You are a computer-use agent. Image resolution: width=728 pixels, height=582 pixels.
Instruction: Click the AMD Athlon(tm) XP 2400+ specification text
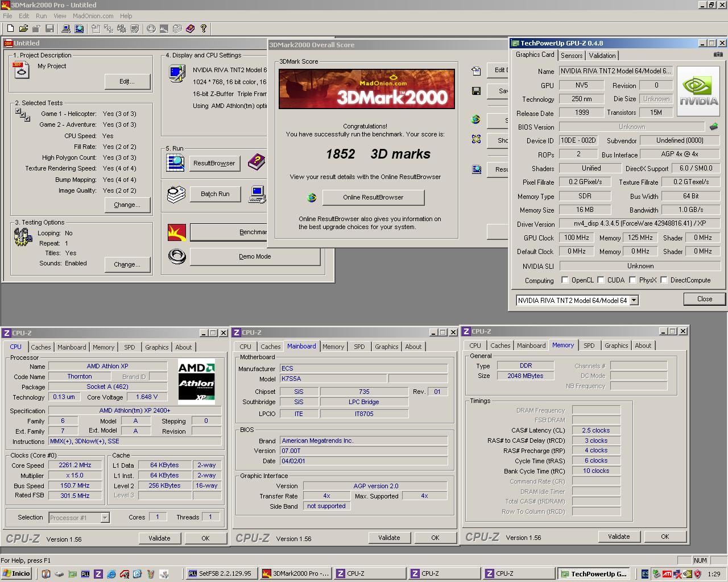point(135,410)
